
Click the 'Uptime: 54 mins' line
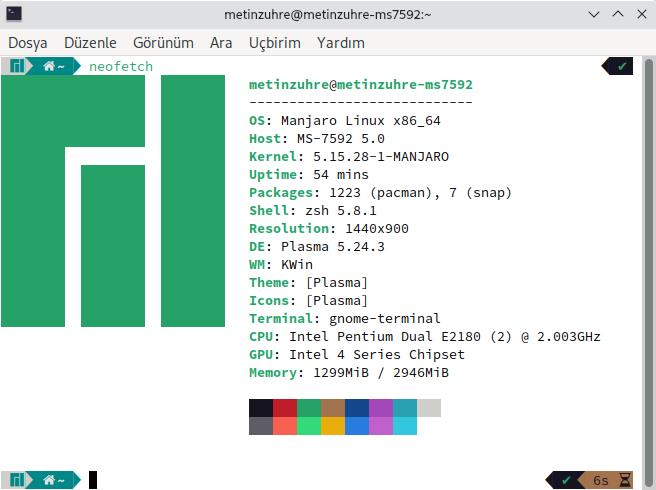pyautogui.click(x=309, y=174)
